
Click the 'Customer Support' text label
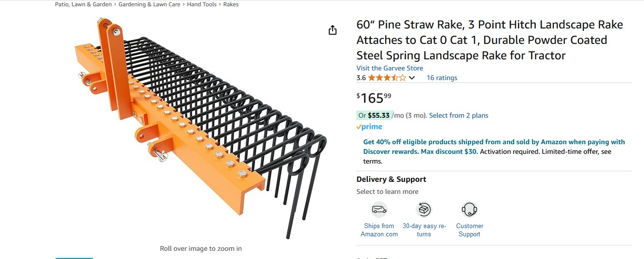click(469, 230)
